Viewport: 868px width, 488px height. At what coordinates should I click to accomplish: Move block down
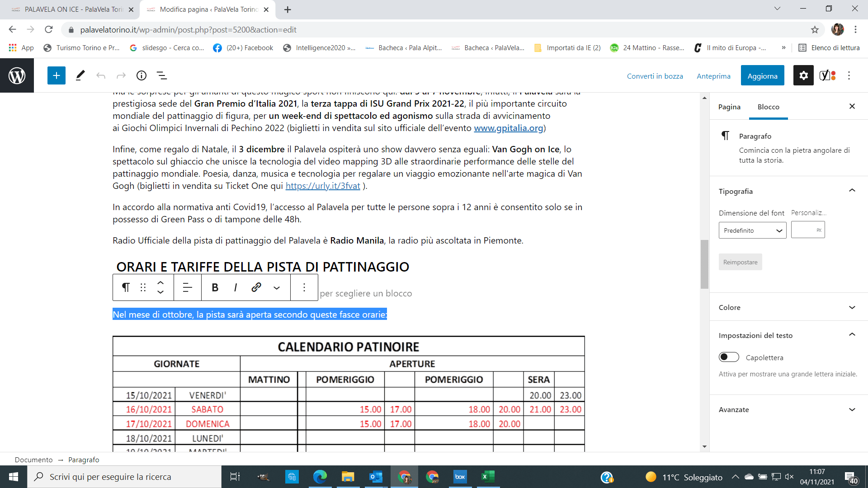[x=160, y=292]
